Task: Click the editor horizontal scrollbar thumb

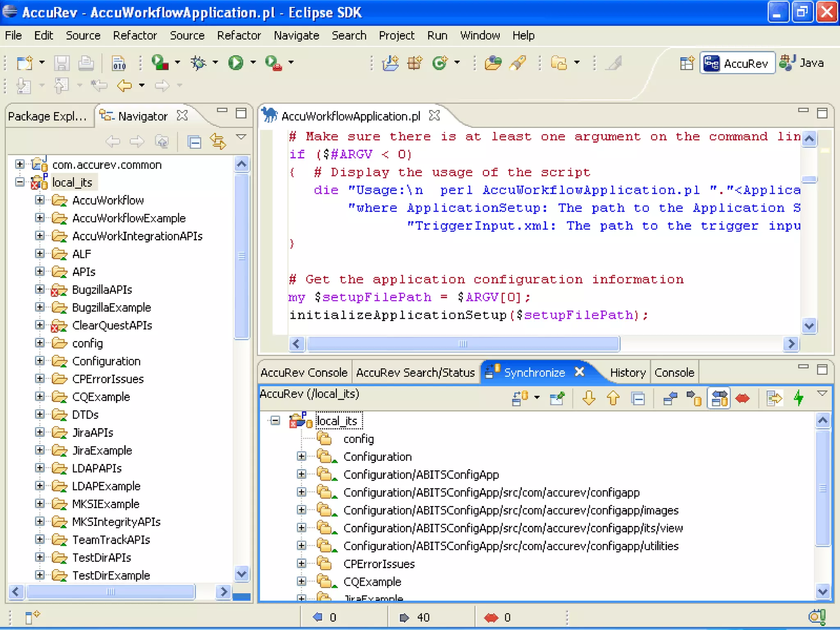Action: coord(463,344)
